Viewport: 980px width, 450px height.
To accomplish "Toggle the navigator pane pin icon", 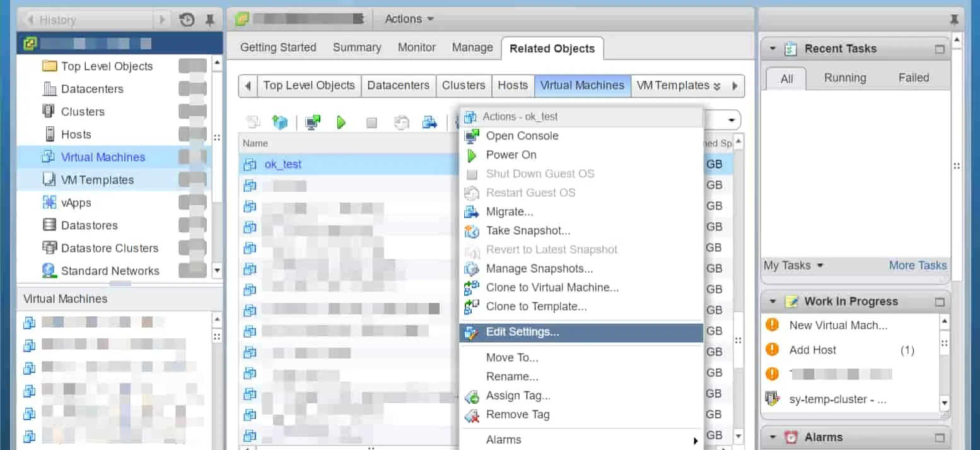I will point(210,20).
